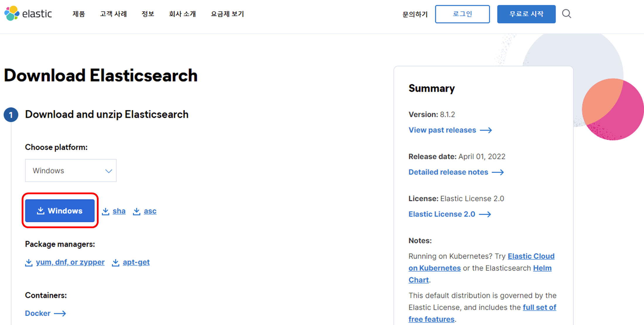Open the 정보 menu

pyautogui.click(x=148, y=14)
